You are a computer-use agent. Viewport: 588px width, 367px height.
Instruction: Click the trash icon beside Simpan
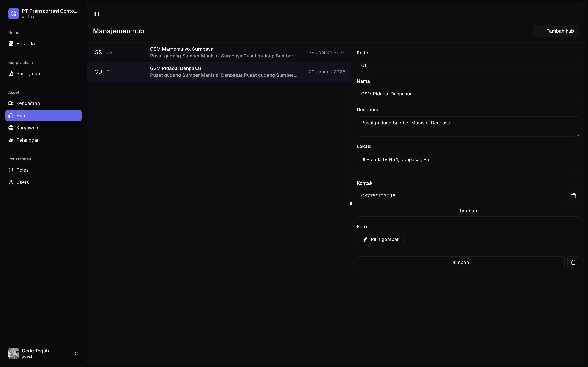573,262
